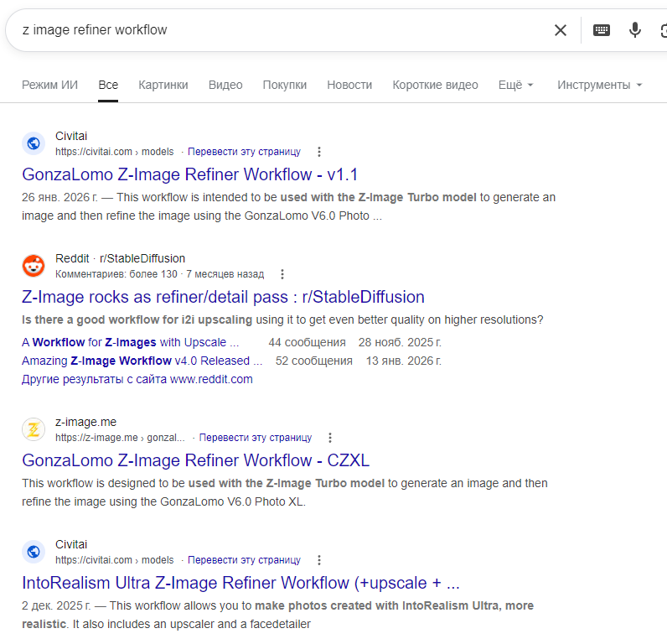
Task: Click the '44 сообщения' text
Action: click(307, 342)
